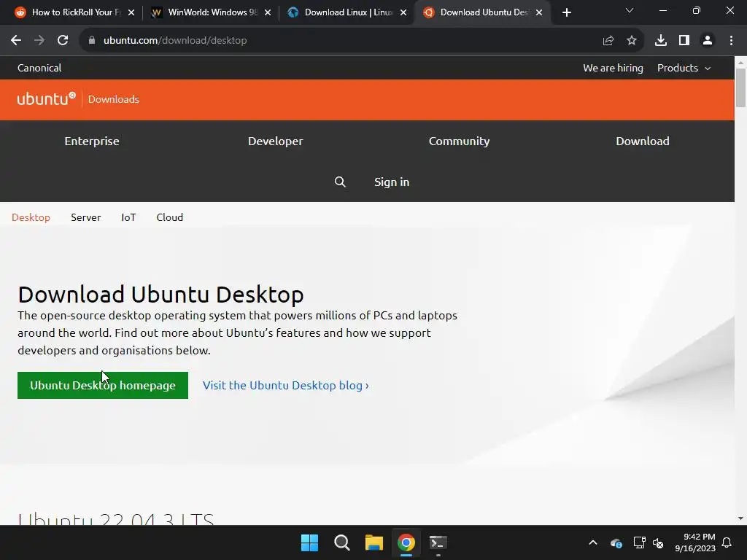Click Ubuntu Desktop homepage button

(103, 385)
